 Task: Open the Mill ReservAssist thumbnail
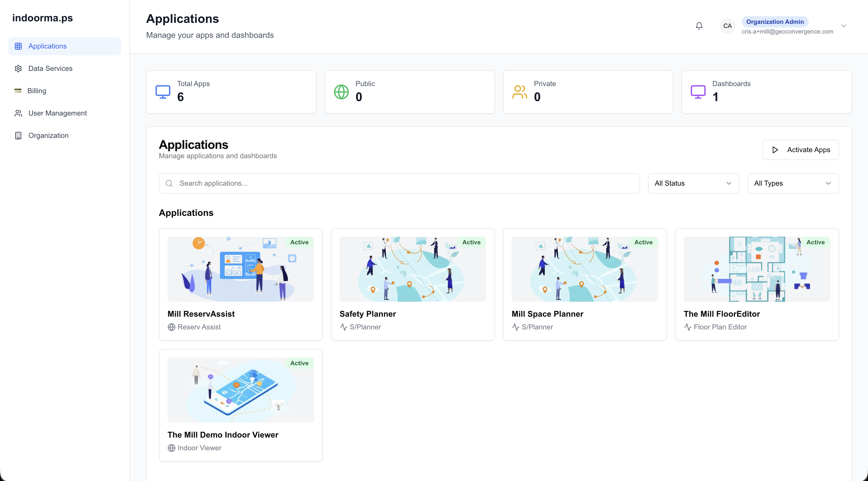[x=241, y=269]
